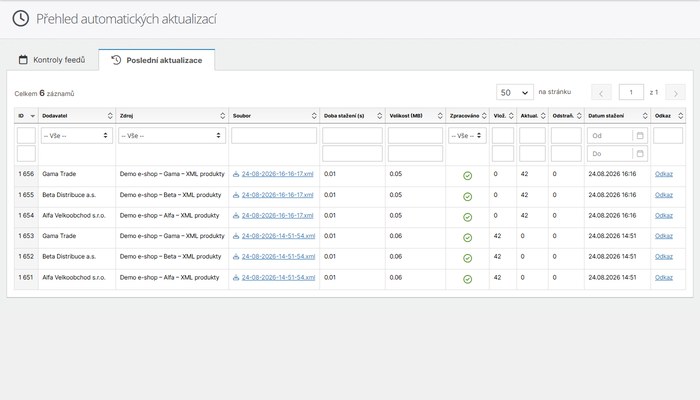Open calendar picker for Do date
This screenshot has width=700, height=400.
coord(640,154)
